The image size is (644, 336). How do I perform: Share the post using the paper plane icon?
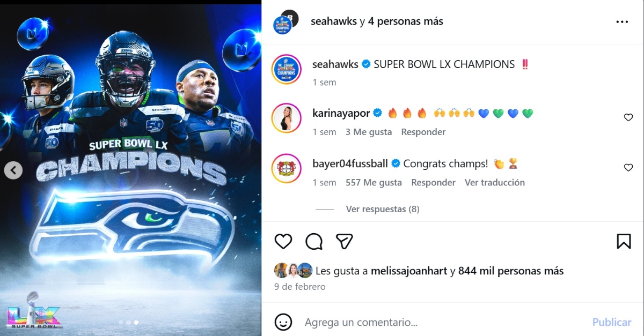coord(345,242)
